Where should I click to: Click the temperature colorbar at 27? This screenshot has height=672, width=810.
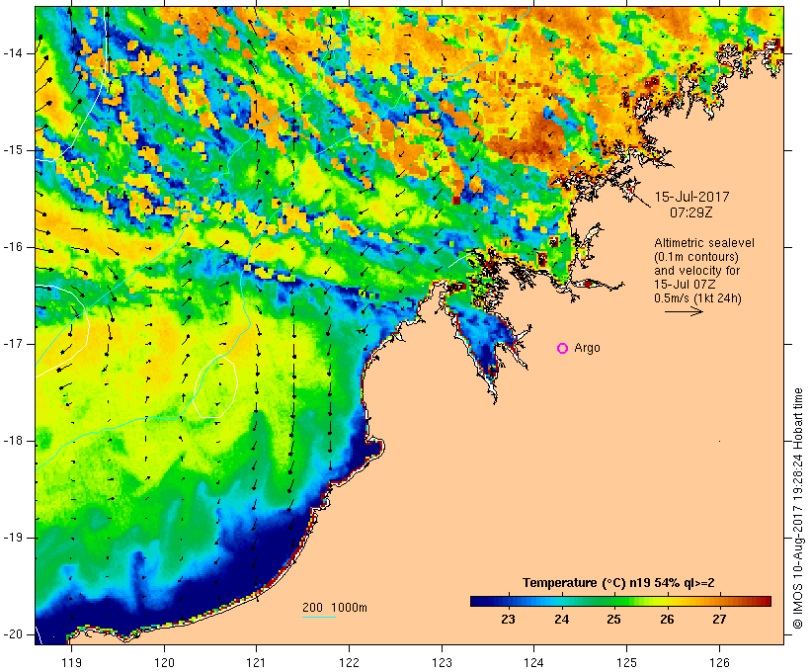(x=719, y=601)
